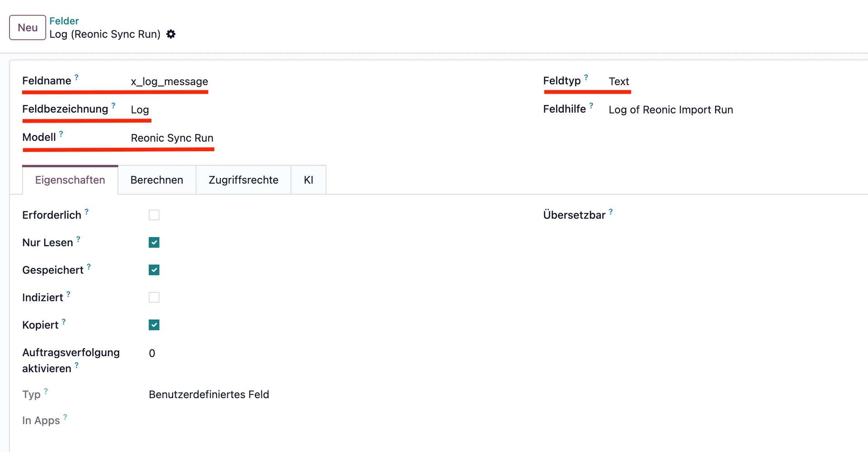Click the Modell help question mark
868x452 pixels.
point(61,134)
